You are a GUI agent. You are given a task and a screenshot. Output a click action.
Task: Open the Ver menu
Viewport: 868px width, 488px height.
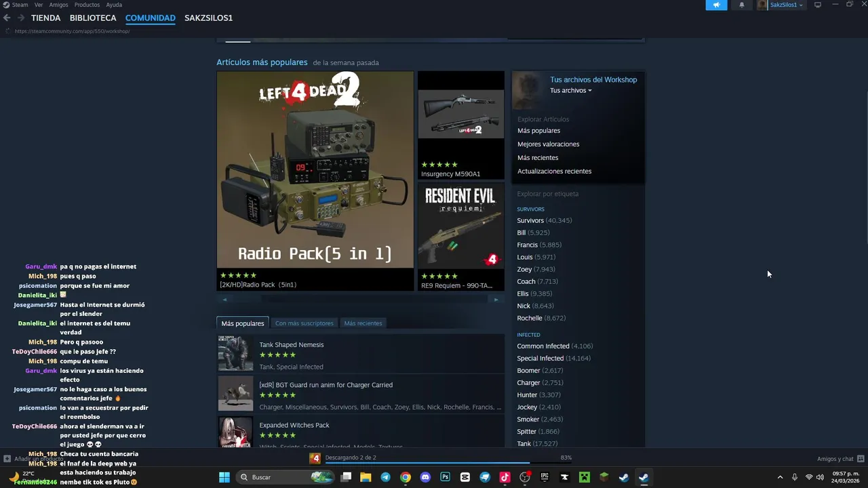(x=39, y=5)
